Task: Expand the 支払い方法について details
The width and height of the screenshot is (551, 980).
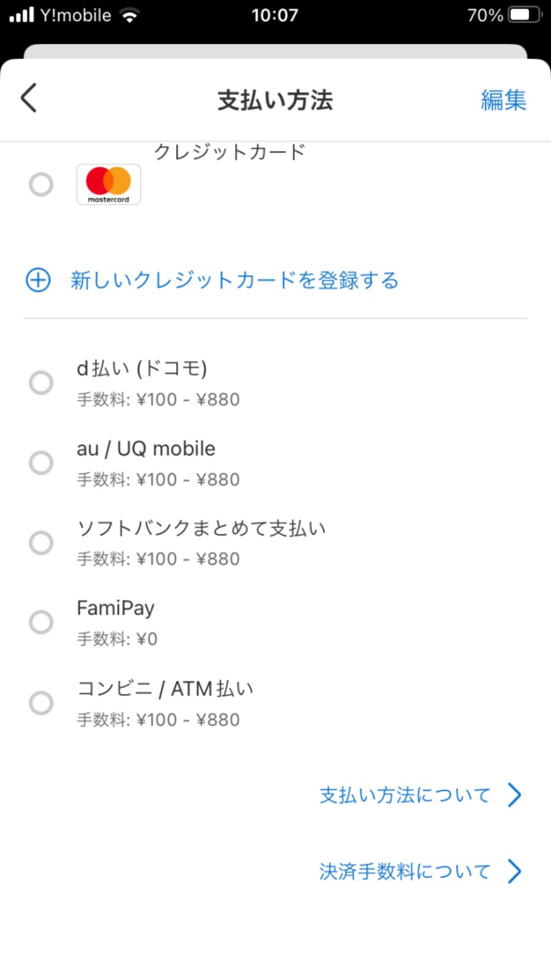Action: pyautogui.click(x=403, y=795)
